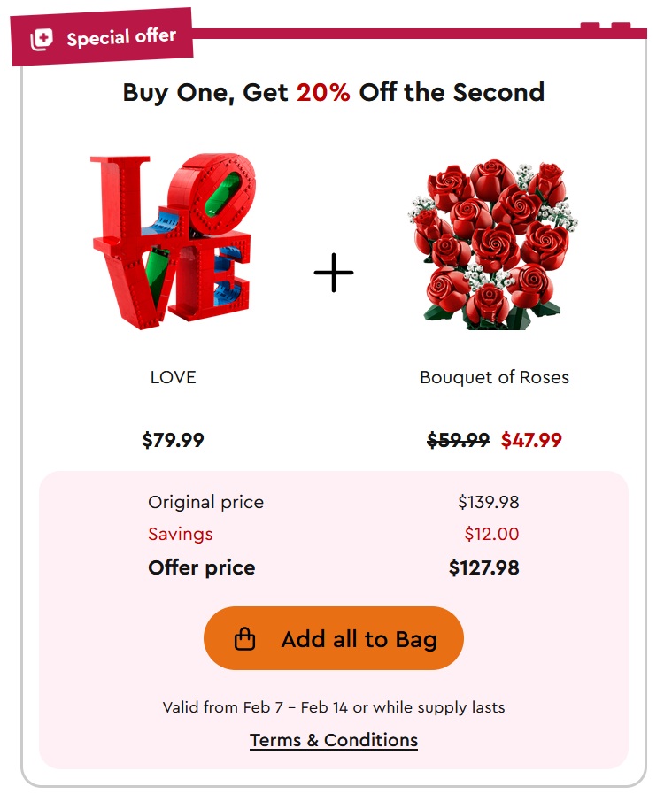Click the $79.99 LOVE price
The height and width of the screenshot is (802, 672).
click(173, 440)
